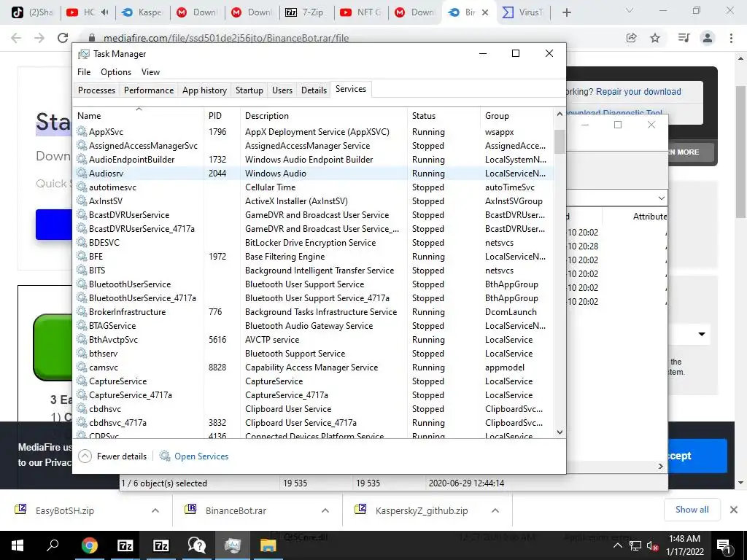The image size is (747, 560).
Task: Sort services by PID column header
Action: click(x=222, y=116)
